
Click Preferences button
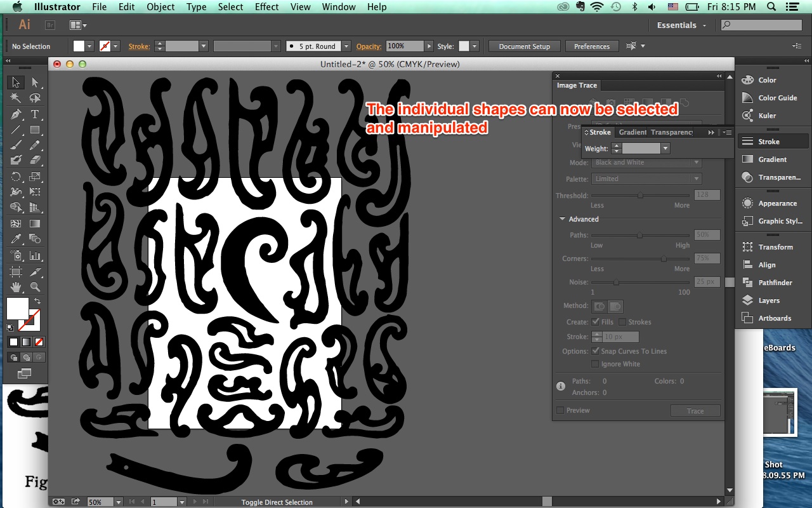tap(592, 46)
